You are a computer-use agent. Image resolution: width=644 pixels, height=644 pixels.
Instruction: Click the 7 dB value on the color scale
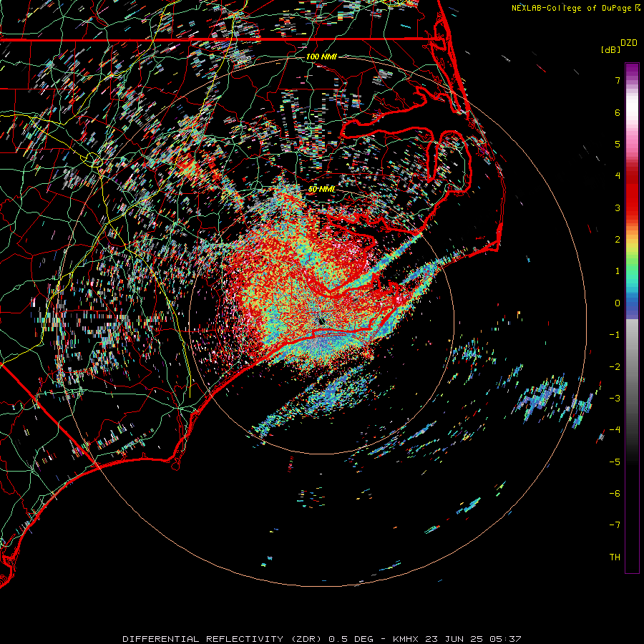(x=618, y=80)
